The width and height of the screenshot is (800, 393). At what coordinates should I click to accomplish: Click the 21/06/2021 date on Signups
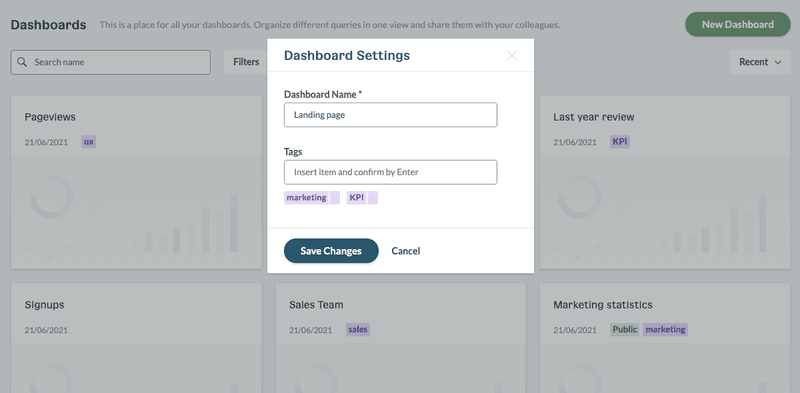tap(46, 330)
